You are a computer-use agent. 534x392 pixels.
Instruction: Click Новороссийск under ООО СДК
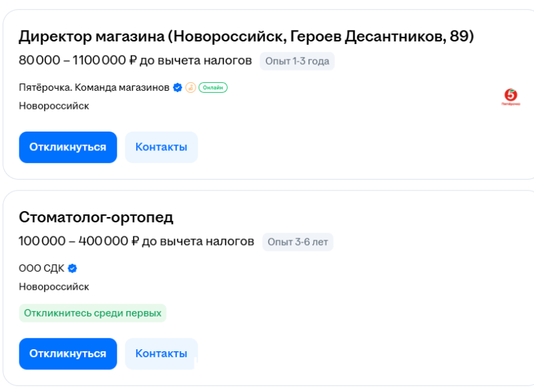53,286
